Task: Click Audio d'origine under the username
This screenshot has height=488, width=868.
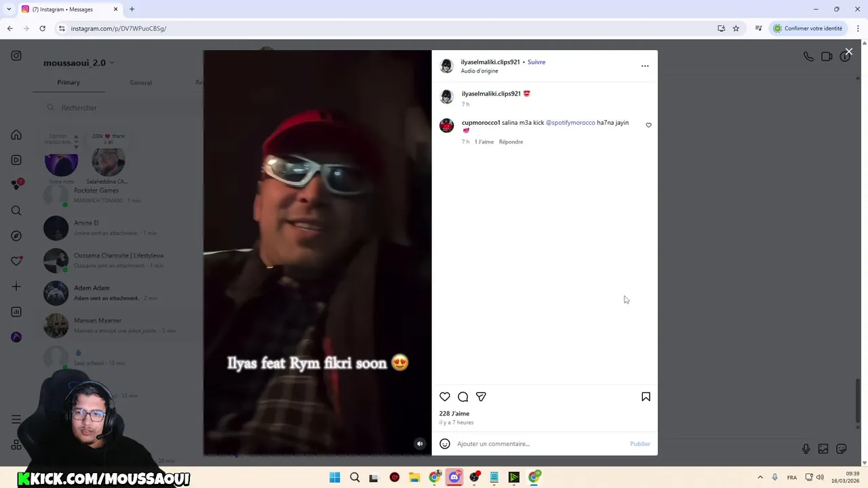Action: (479, 71)
